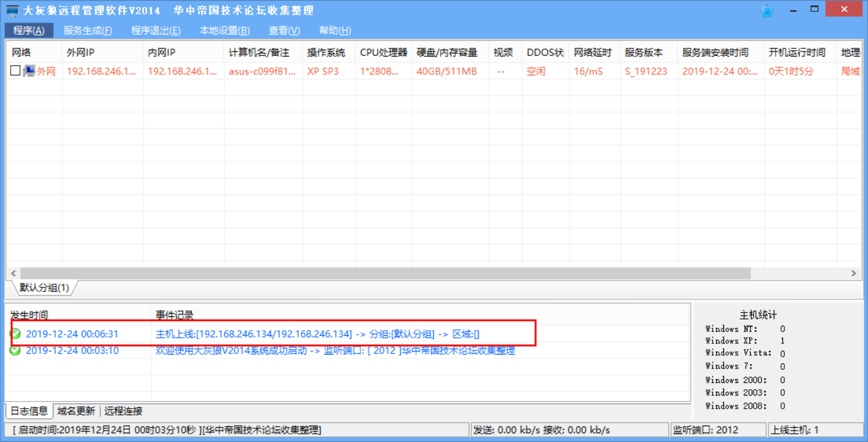Select the 外网 label in host row

pos(46,71)
